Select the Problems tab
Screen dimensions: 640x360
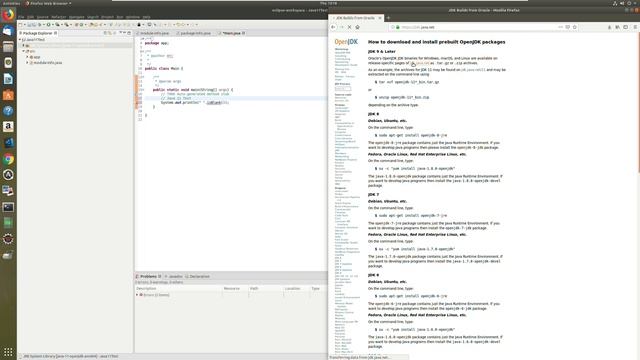tap(148, 277)
